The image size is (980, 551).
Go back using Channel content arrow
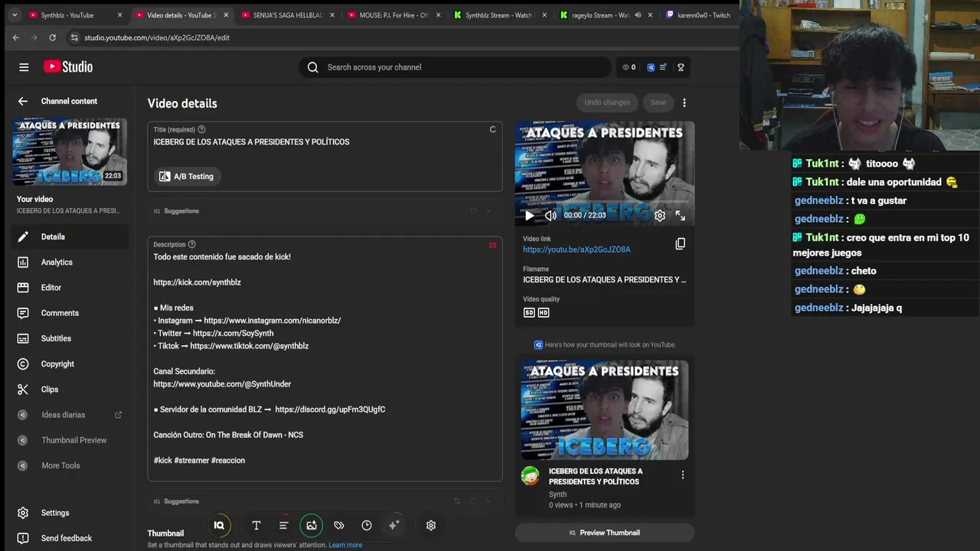23,101
